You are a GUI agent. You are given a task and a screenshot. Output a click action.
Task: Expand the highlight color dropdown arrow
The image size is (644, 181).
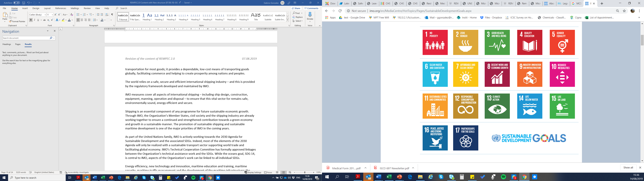click(66, 20)
